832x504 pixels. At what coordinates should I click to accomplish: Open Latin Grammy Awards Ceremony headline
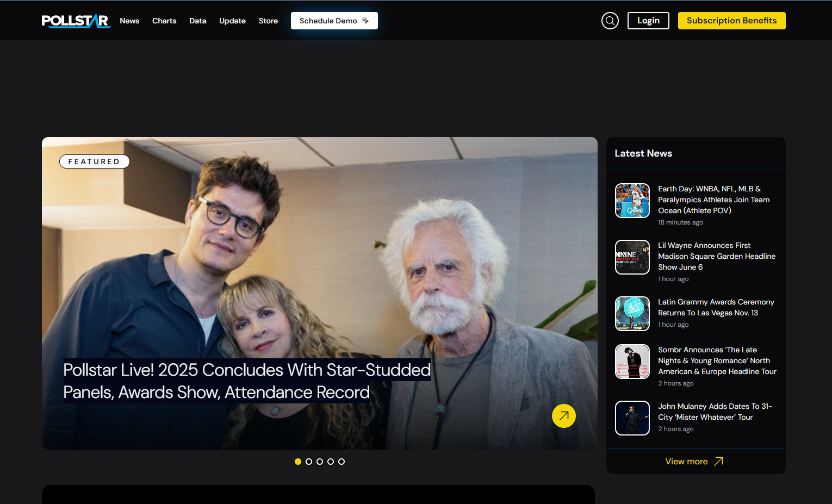tap(716, 307)
